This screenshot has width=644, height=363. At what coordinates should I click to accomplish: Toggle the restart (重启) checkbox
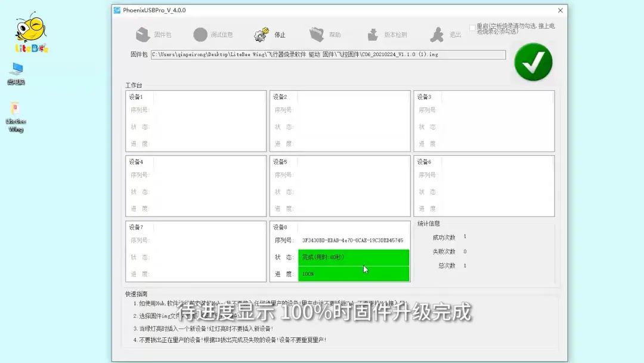[x=472, y=28]
